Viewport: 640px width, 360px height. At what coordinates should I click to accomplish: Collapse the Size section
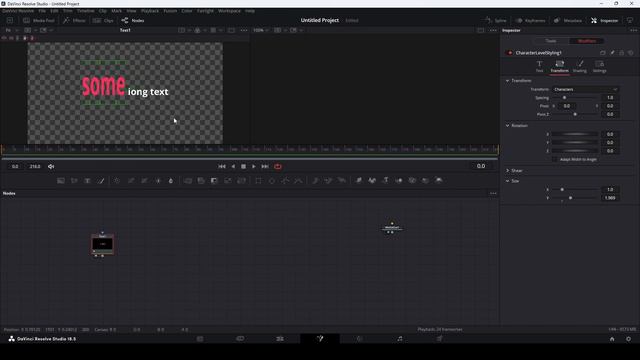507,181
